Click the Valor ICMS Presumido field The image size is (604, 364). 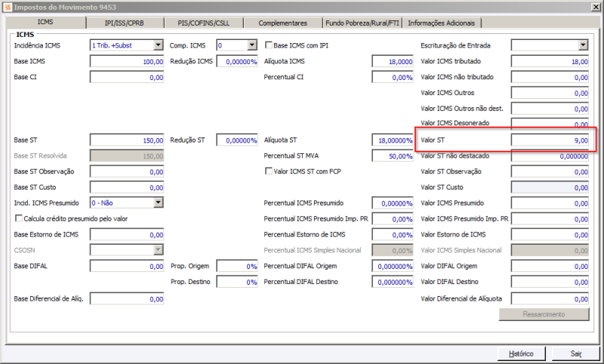(550, 203)
